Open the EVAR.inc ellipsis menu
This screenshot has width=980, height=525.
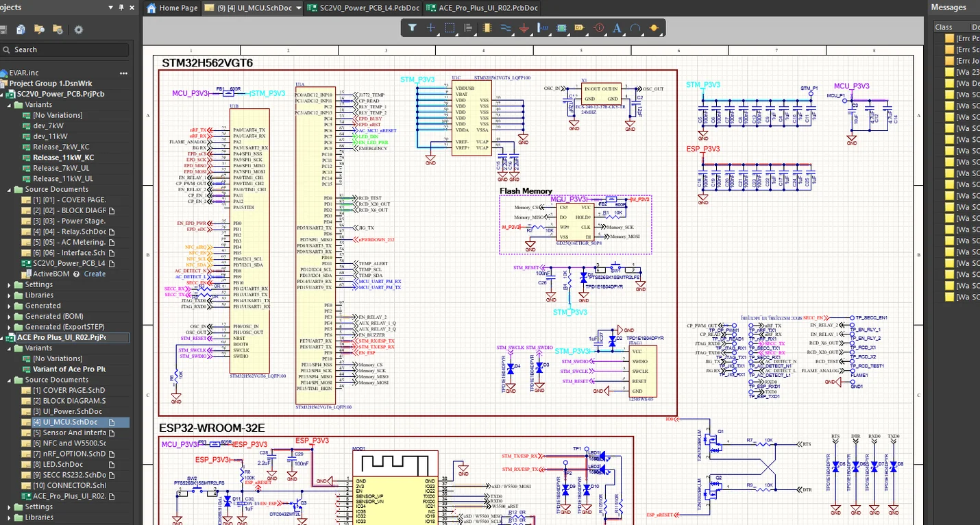(x=123, y=73)
